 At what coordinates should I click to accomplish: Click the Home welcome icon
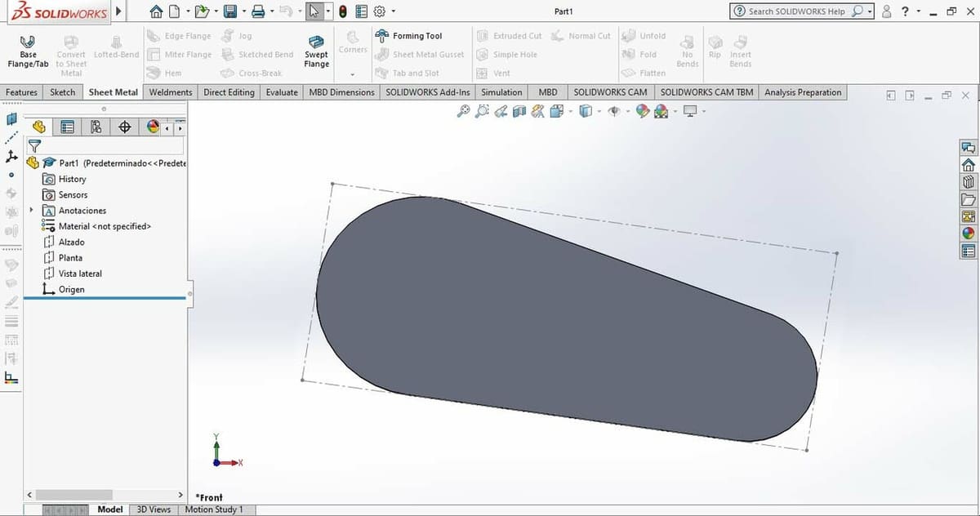(x=157, y=11)
